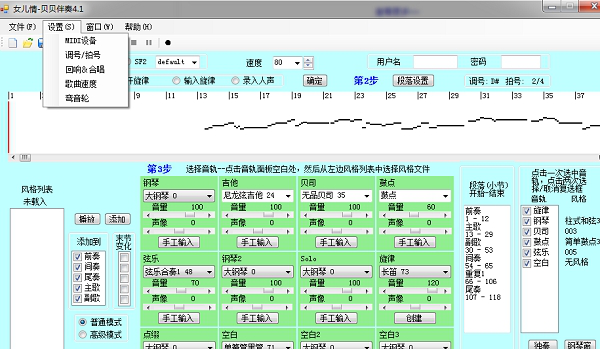Click the Open folder toolbar icon

pyautogui.click(x=28, y=43)
